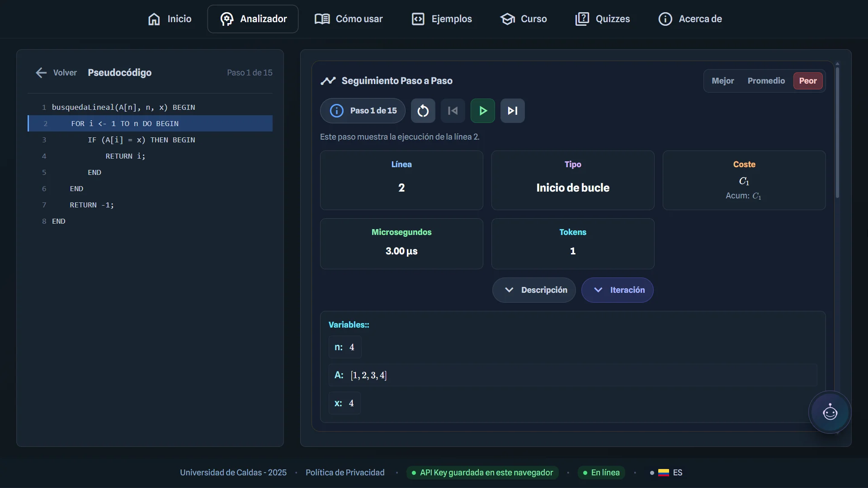Open the Política de Privacidad link

coord(345,473)
